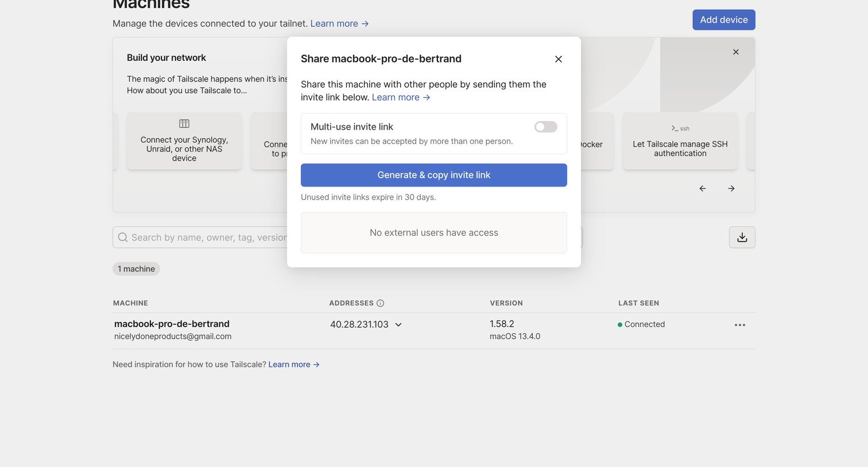This screenshot has width=868, height=467.
Task: Expand addresses dropdown for 40.28.231.103
Action: pos(398,325)
